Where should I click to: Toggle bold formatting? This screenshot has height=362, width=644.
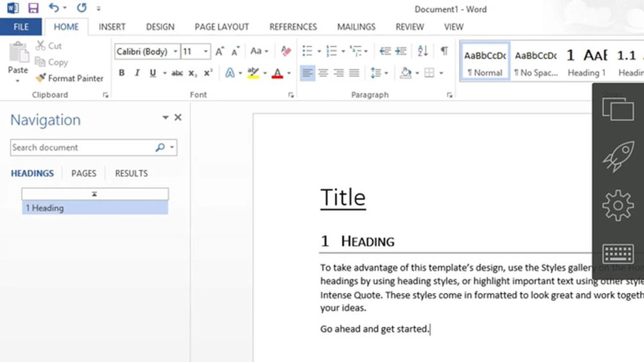tap(121, 73)
